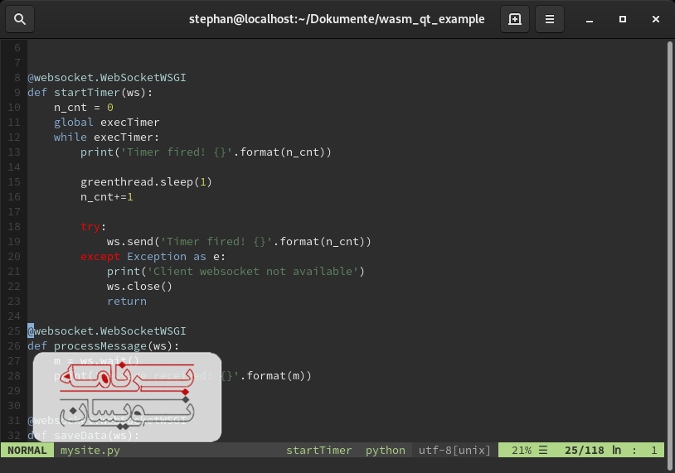Image resolution: width=675 pixels, height=473 pixels.
Task: Maximize the terminal window
Action: coord(622,19)
